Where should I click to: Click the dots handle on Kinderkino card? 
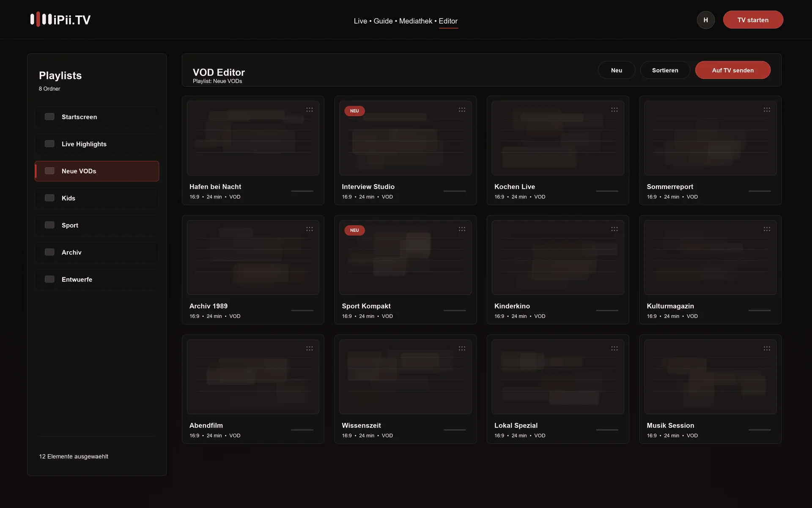click(x=614, y=229)
